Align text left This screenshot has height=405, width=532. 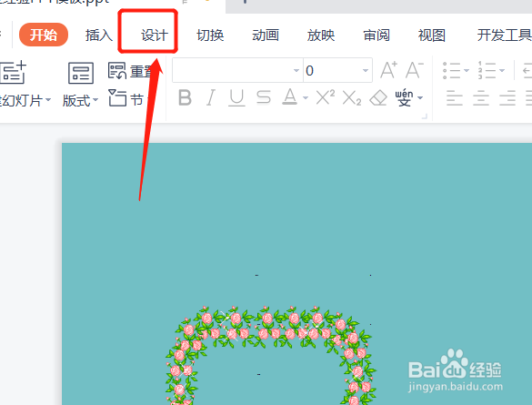click(455, 97)
